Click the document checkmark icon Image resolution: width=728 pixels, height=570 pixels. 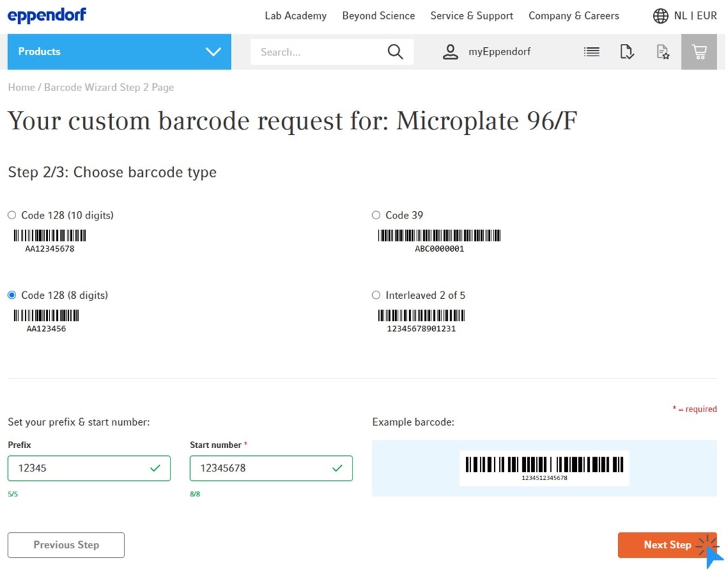pyautogui.click(x=627, y=52)
